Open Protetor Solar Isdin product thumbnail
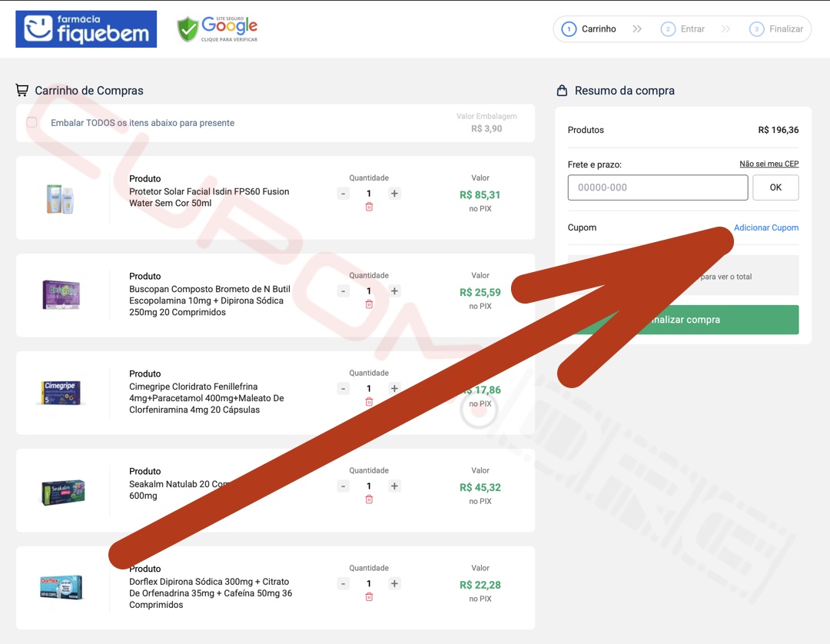830x644 pixels. pyautogui.click(x=61, y=198)
